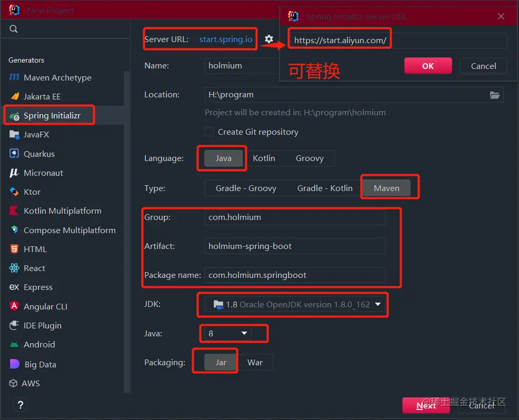This screenshot has width=519, height=420.
Task: Click the React atom icon
Action: click(14, 268)
